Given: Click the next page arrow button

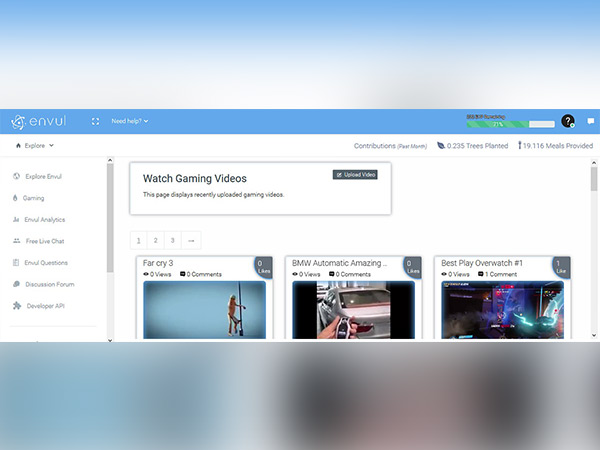Looking at the screenshot, I should 190,240.
